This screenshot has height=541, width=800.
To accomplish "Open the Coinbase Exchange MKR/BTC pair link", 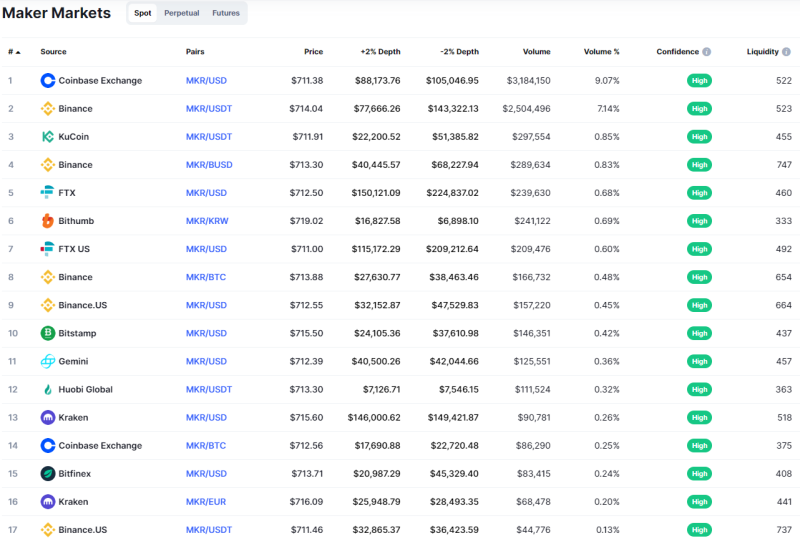I will pos(206,446).
